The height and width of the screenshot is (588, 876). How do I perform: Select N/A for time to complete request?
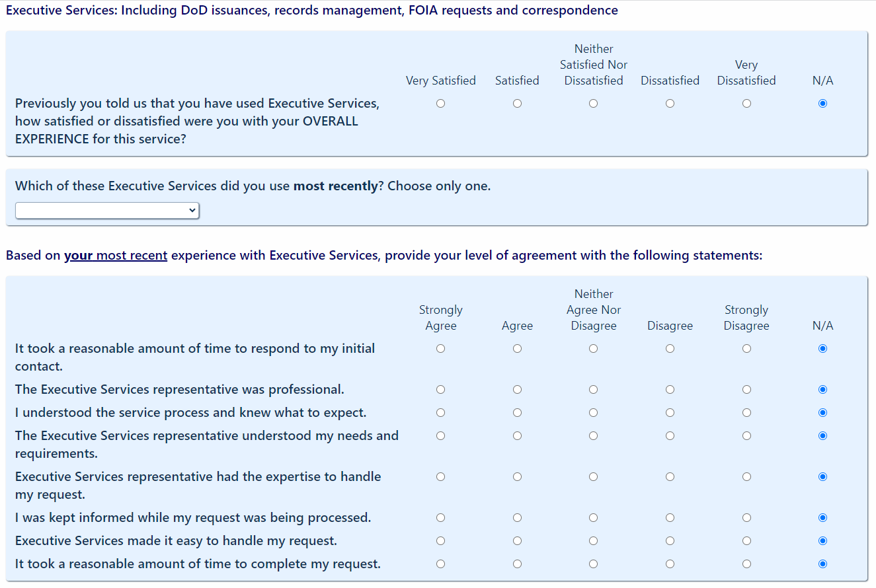822,564
